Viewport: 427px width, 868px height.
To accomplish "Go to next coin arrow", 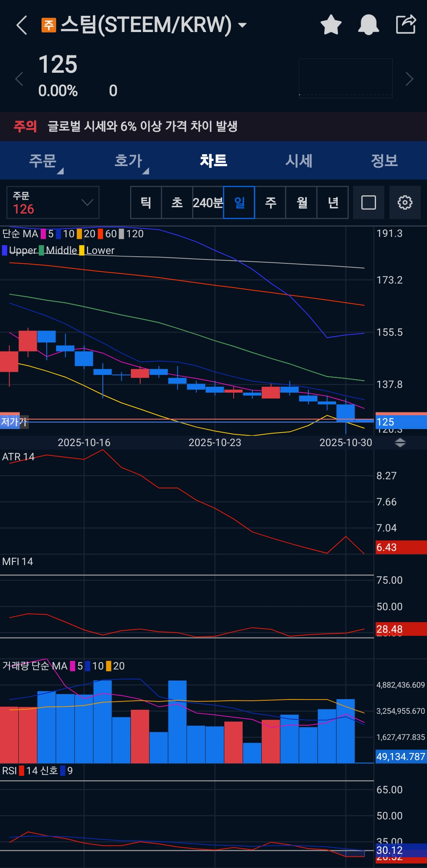I will click(410, 79).
